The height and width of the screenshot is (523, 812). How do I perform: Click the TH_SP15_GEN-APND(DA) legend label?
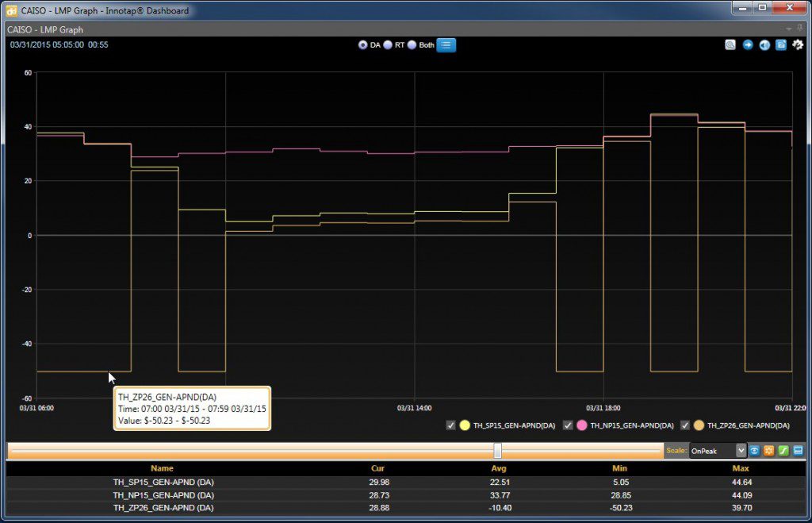point(514,425)
